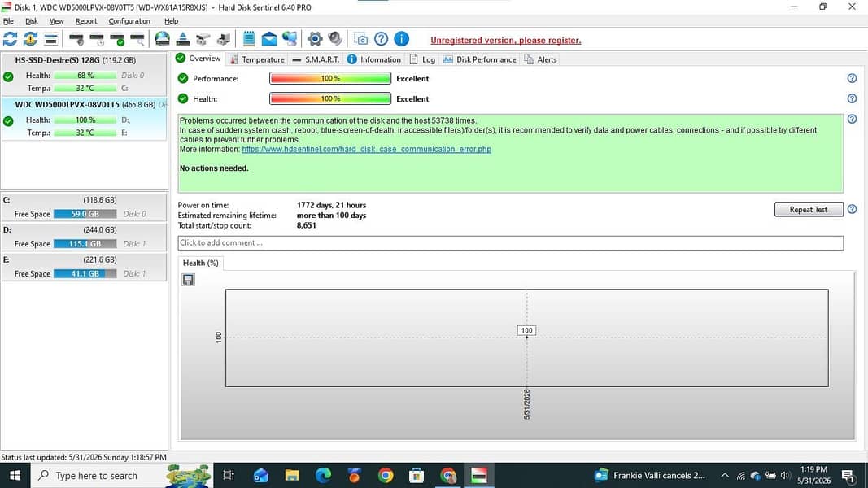Click the Health 100 % overview bar
Viewport: 868px width, 488px height.
330,98
